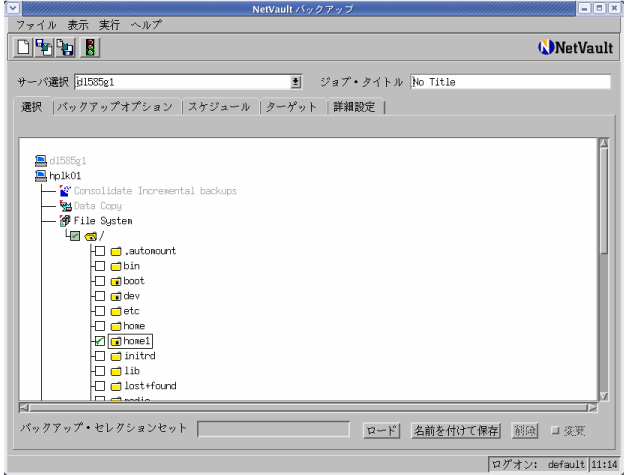Click the File System plugin icon
Screen dimensions: 625x475
point(65,221)
